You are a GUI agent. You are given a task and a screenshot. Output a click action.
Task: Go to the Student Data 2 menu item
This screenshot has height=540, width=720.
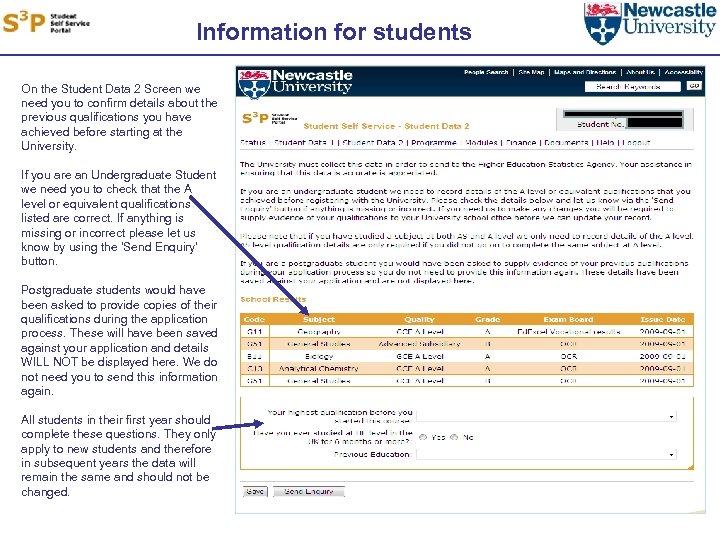[x=372, y=142]
